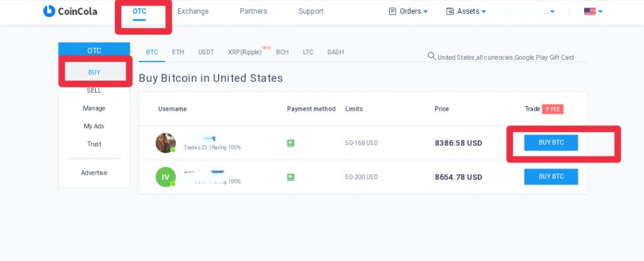Image resolution: width=644 pixels, height=261 pixels.
Task: Select BUY in the OTC sidebar
Action: pyautogui.click(x=94, y=72)
